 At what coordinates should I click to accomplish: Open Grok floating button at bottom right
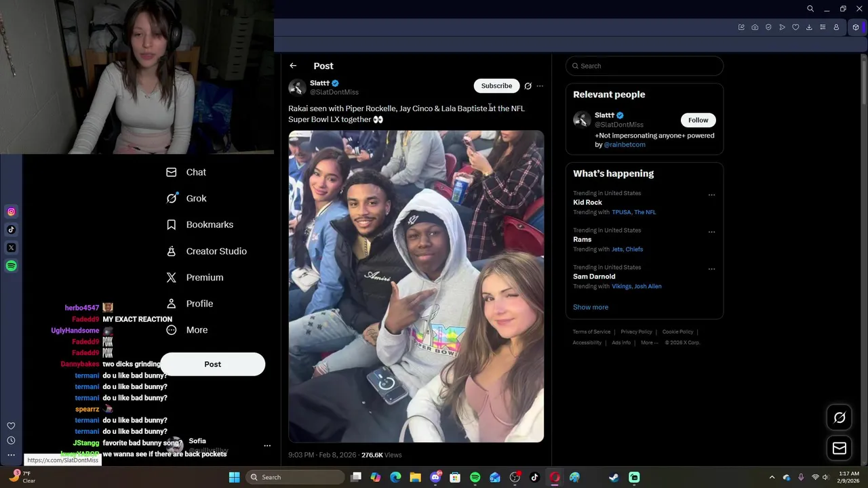840,418
